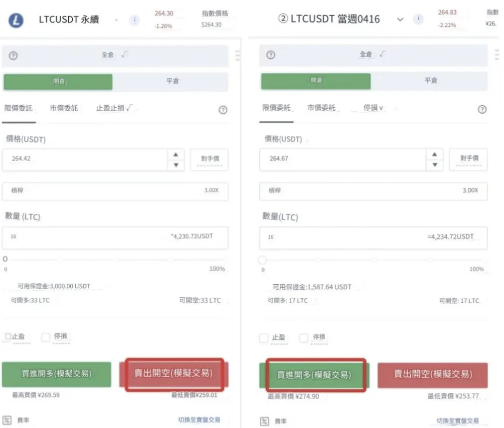
Task: Click info icon beside LTCUSDT 當週0416
Action: [418, 19]
